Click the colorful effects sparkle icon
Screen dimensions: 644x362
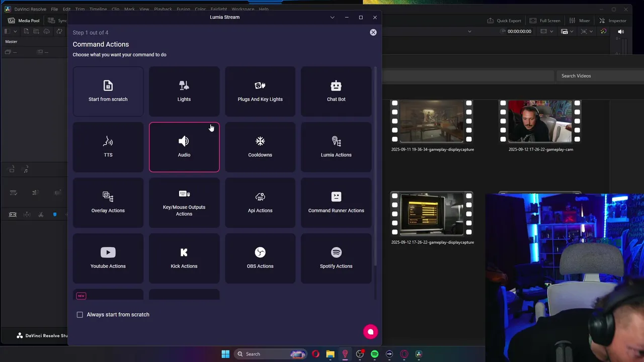coord(603,31)
